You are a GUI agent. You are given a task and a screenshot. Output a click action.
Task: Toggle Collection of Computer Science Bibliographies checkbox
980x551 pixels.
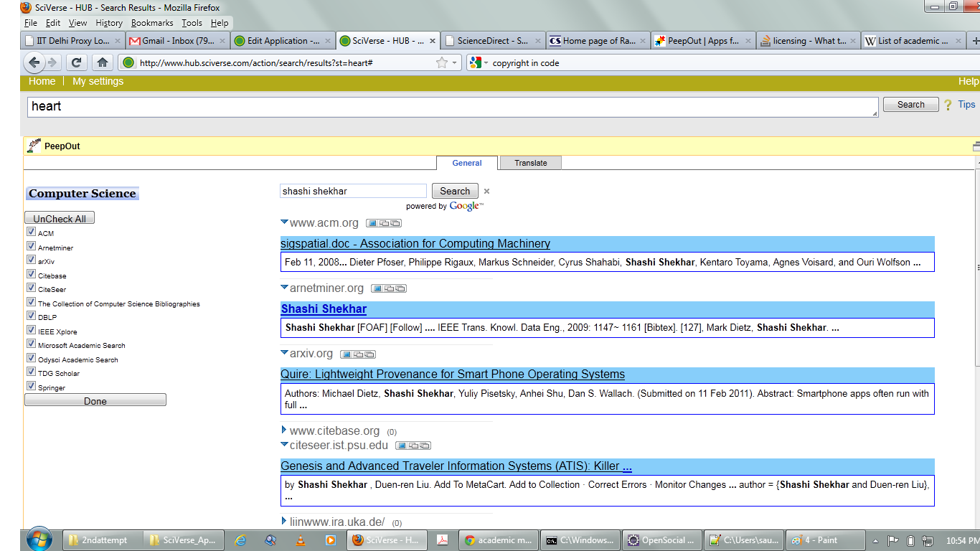(31, 302)
